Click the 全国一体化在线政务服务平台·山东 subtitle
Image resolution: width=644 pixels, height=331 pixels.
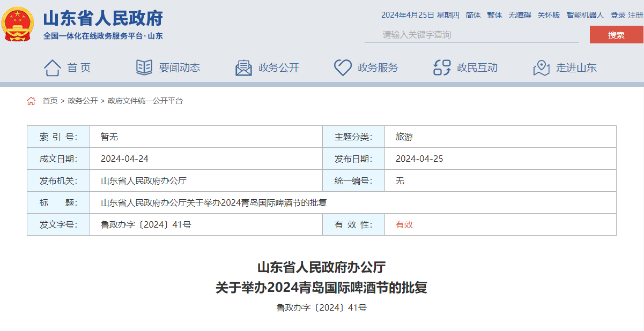point(103,36)
